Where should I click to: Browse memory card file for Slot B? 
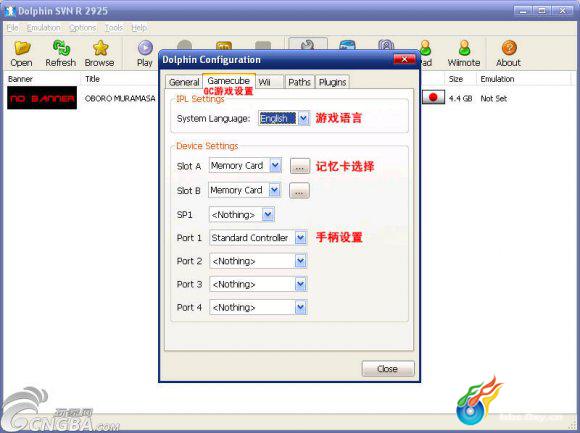pyautogui.click(x=299, y=191)
